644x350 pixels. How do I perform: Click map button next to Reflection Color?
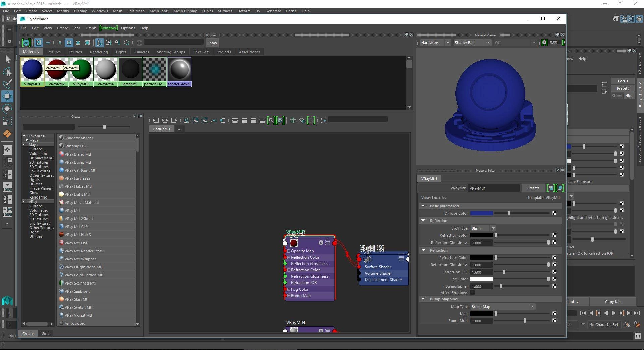[x=554, y=235]
